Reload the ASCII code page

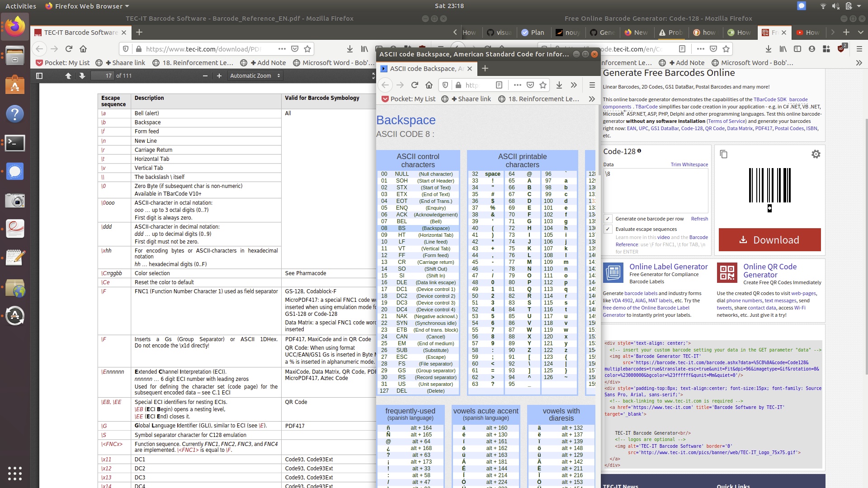(x=415, y=85)
